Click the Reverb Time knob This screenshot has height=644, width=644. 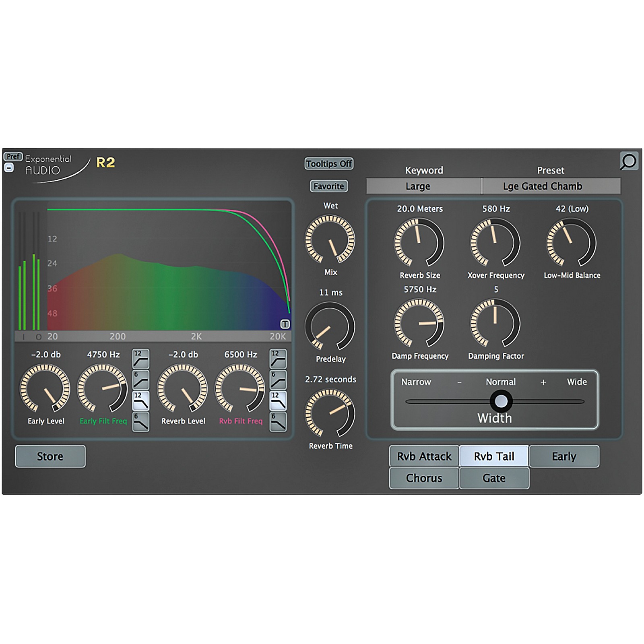click(330, 413)
